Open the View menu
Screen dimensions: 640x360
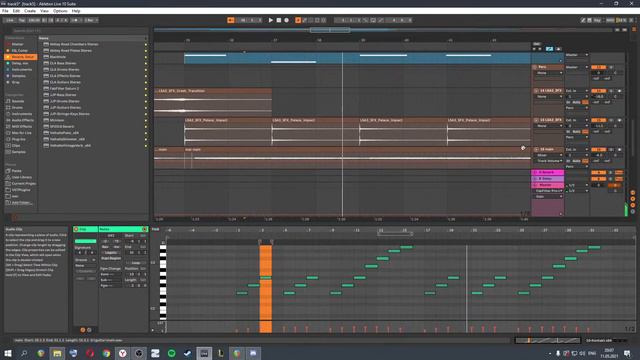44,11
